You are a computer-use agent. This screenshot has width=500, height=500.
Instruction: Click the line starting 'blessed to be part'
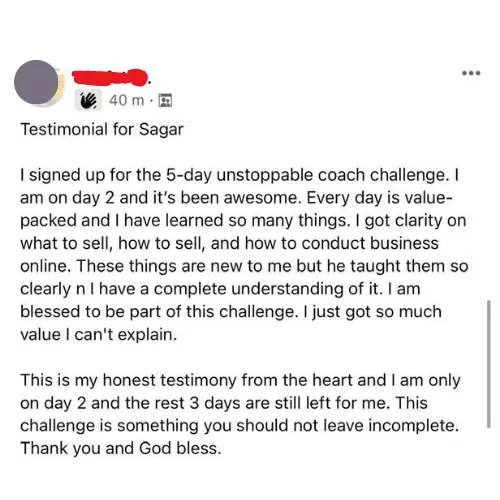[231, 312]
